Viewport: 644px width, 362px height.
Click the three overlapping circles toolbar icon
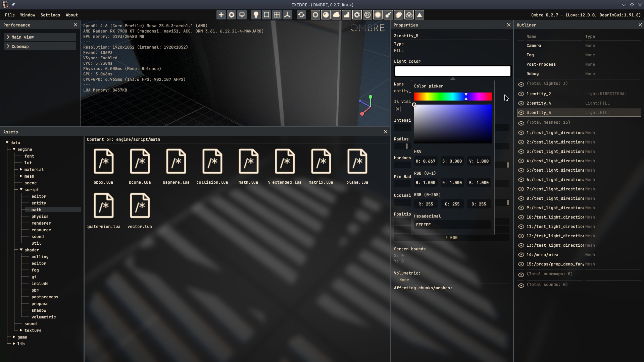point(409,15)
